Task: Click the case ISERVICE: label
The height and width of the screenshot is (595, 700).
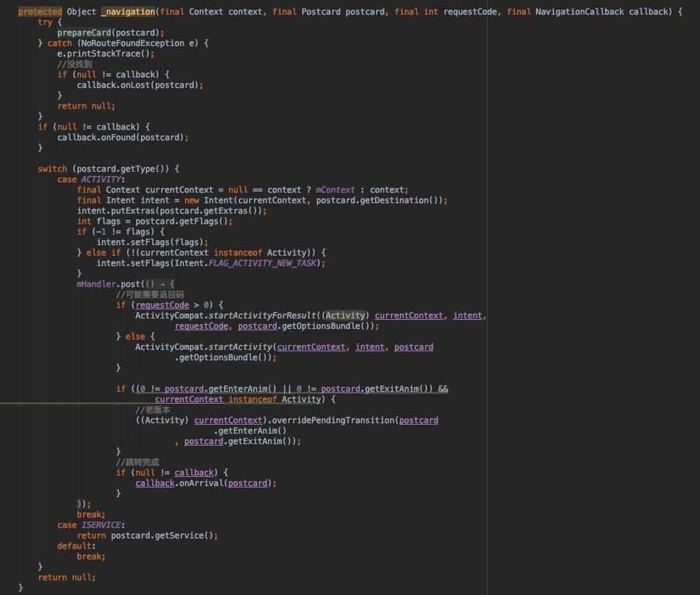Action: [91, 525]
